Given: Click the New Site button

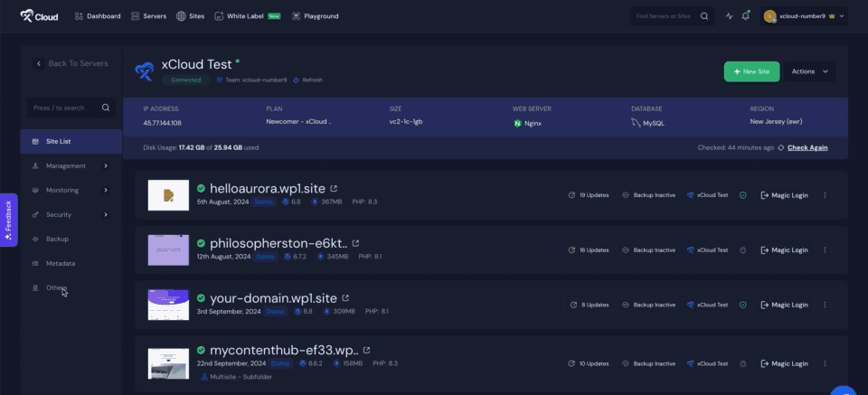Looking at the screenshot, I should (x=750, y=71).
